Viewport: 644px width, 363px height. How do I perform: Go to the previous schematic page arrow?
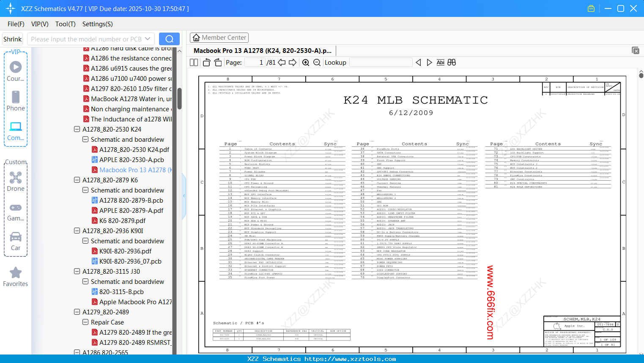click(x=282, y=63)
